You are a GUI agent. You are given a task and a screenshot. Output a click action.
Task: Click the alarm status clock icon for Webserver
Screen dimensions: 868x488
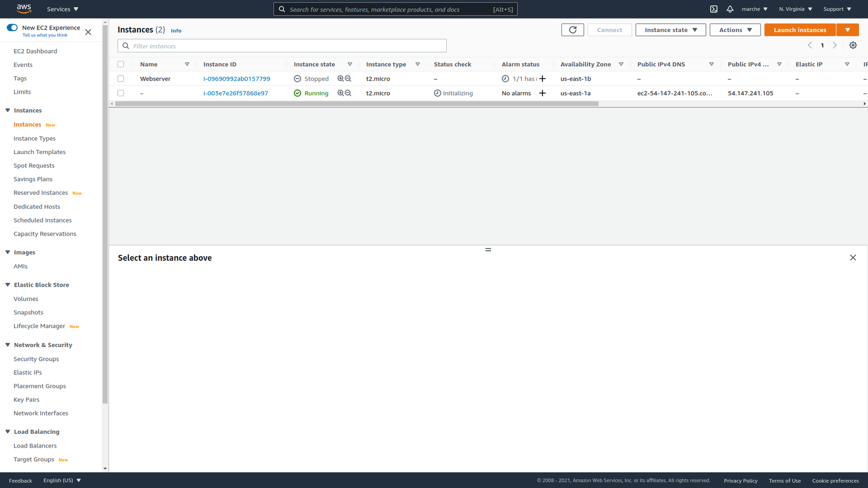(505, 79)
